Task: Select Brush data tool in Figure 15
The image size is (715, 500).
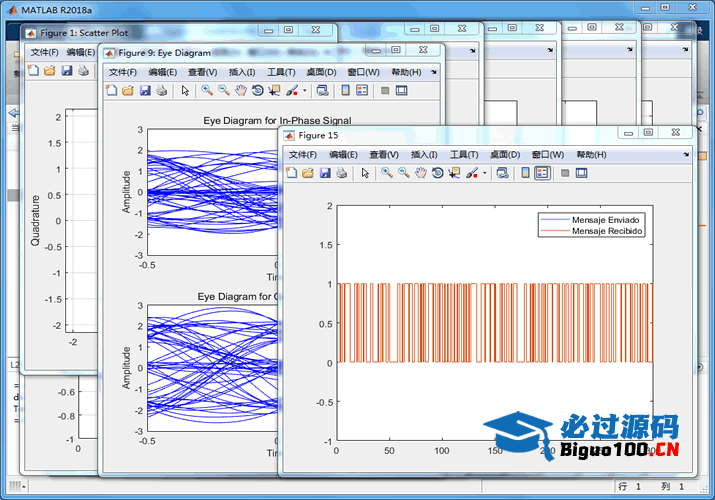Action: [472, 173]
